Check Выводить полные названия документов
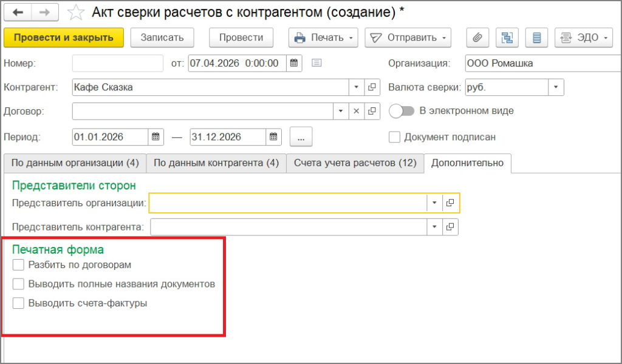Viewport: 622px width, 364px height. click(x=19, y=284)
